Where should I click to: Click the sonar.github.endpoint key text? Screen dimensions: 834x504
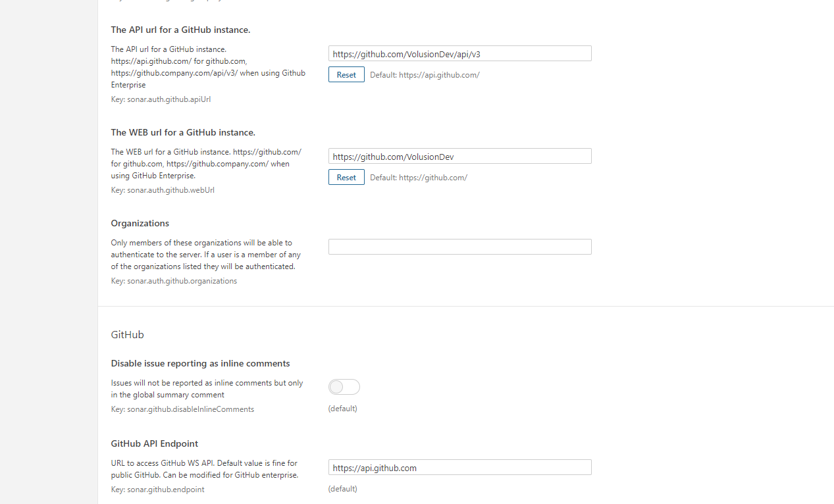click(x=157, y=490)
